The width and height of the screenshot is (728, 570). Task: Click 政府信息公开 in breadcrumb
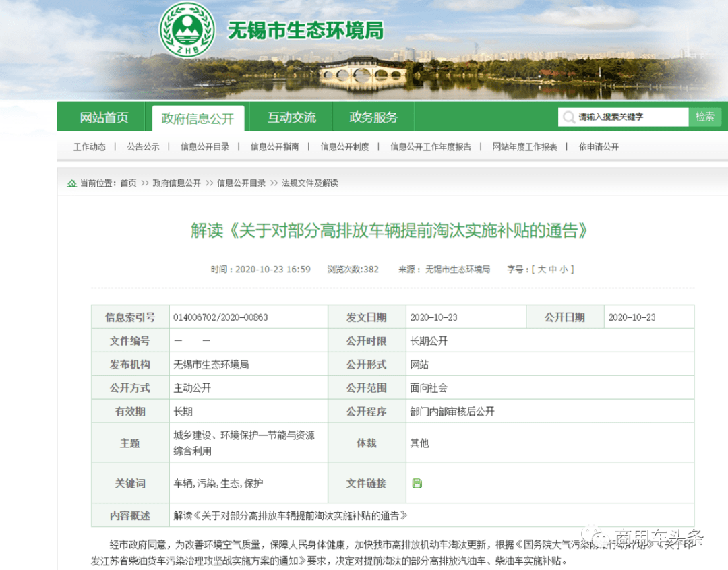(177, 183)
